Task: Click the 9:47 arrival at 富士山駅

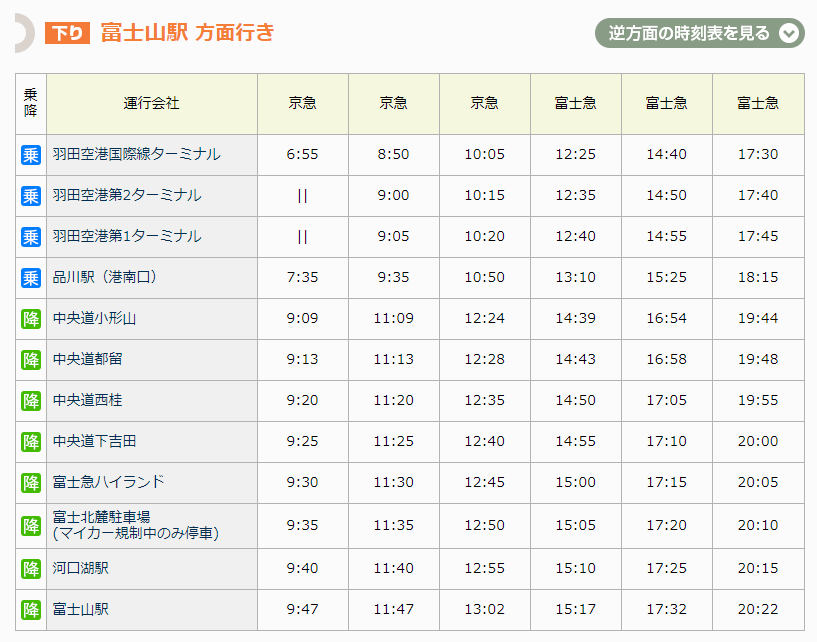Action: click(302, 609)
